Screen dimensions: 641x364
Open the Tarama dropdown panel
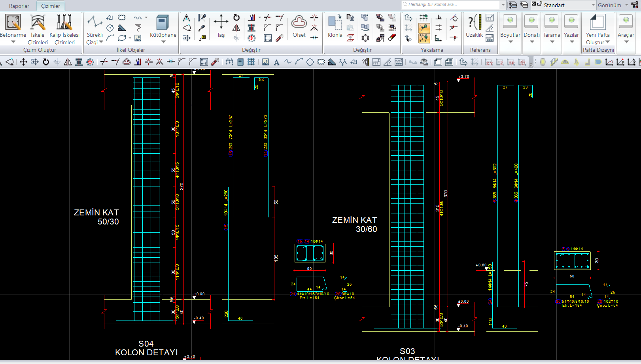coord(552,32)
